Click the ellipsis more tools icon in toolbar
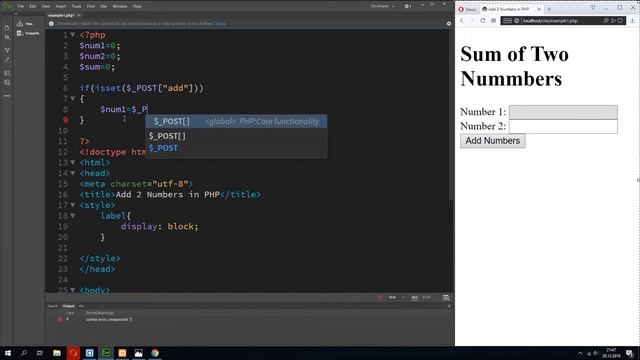This screenshot has width=640, height=360. (x=7, y=96)
